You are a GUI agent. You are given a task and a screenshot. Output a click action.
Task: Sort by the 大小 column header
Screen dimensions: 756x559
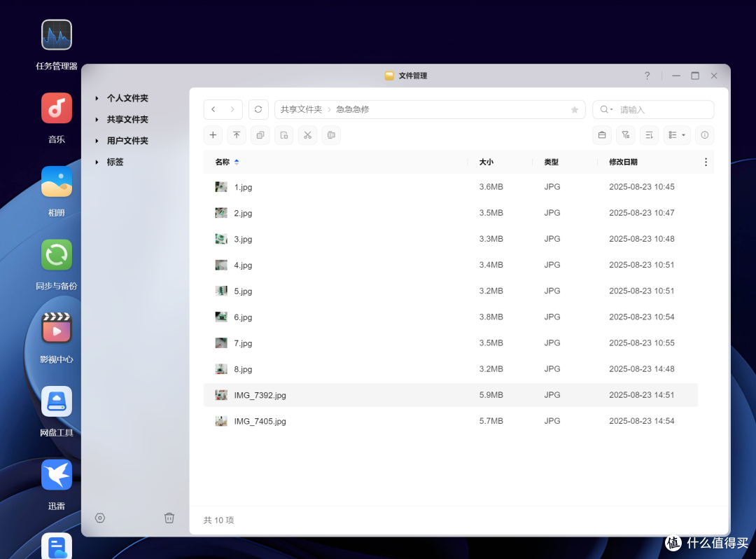[x=486, y=162]
